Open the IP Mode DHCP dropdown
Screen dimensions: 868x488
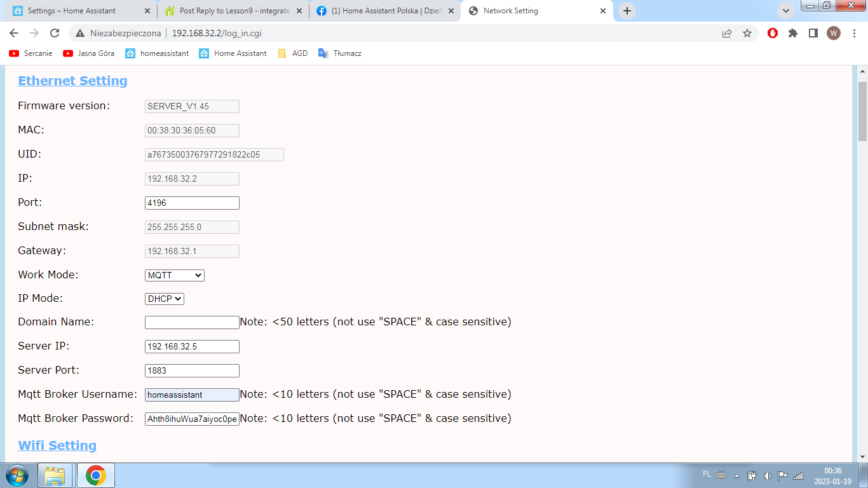pos(165,299)
